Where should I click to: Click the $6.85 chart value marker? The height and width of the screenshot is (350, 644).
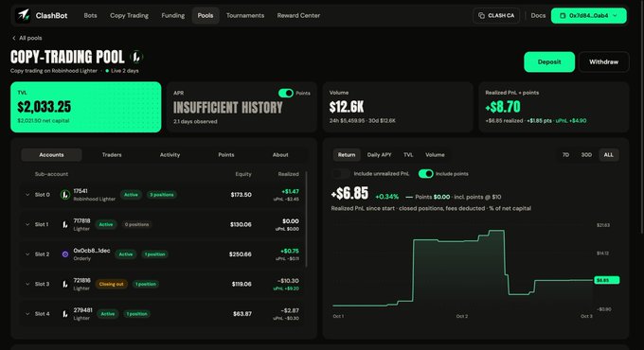pyautogui.click(x=607, y=280)
